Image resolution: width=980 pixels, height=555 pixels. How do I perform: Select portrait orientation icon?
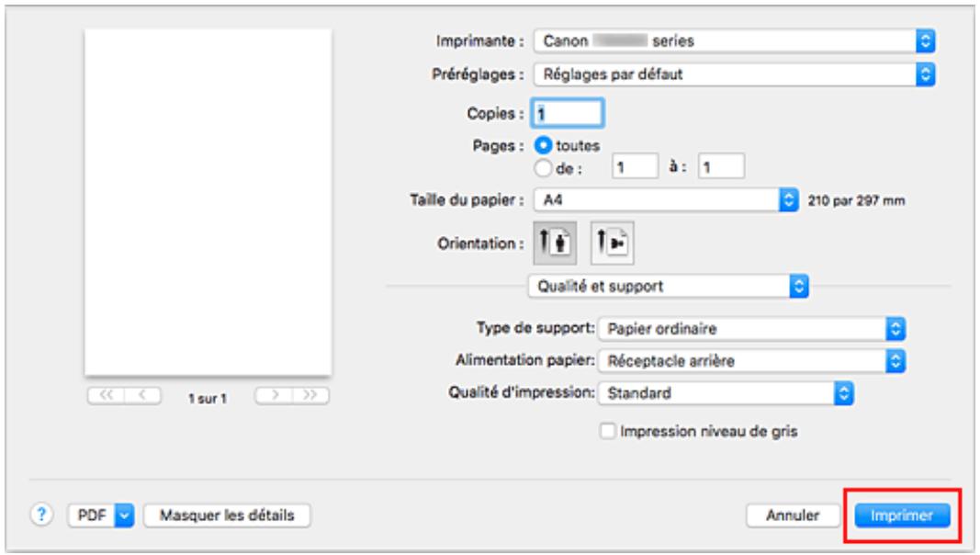[x=555, y=243]
